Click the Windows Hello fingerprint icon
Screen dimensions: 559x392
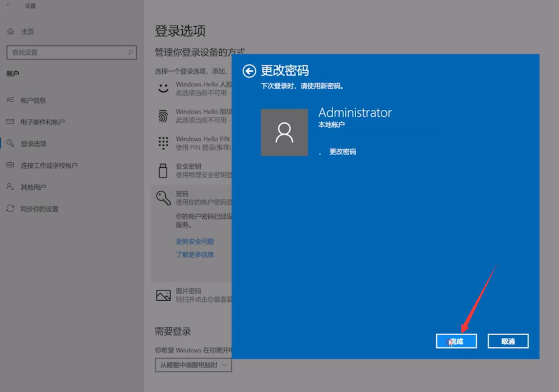163,116
